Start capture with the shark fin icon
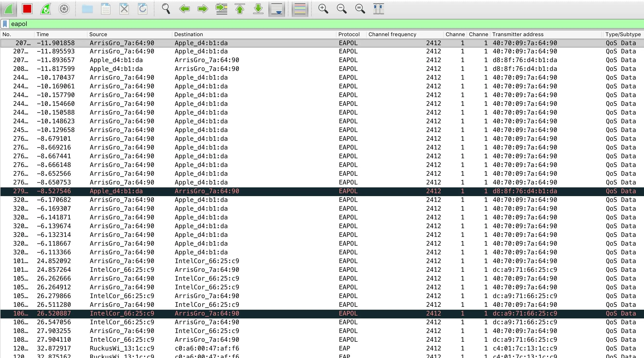Viewport: 644px width, 358px height. click(9, 9)
